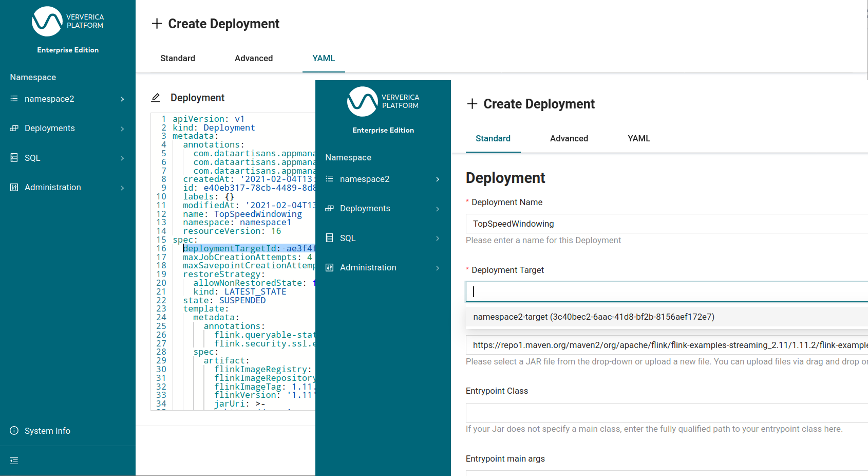The height and width of the screenshot is (476, 868).
Task: Click Deployments icon in left sidebar
Action: pos(14,128)
